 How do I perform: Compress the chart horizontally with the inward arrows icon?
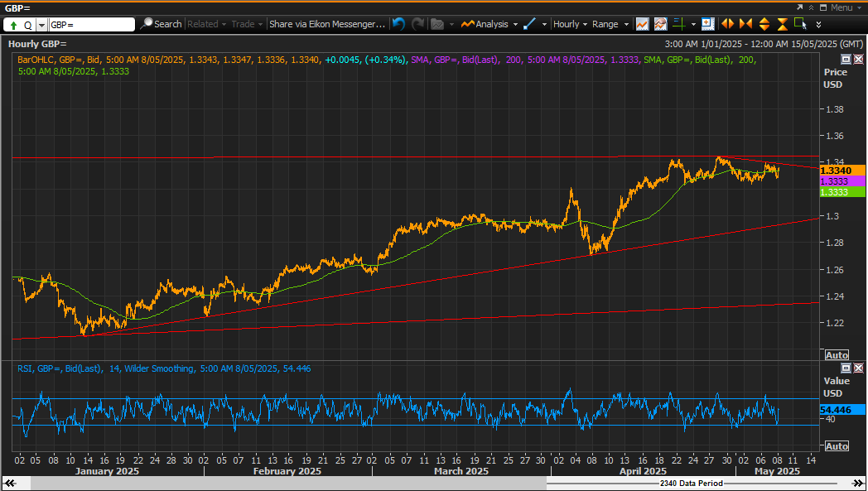(745, 24)
